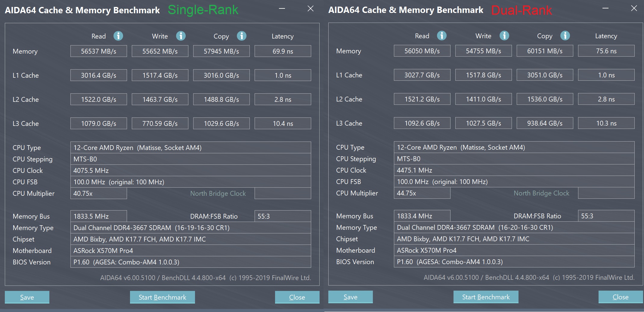644x312 pixels.
Task: Click empty North Bridge Clock field in Dual-Rank window
Action: point(606,193)
